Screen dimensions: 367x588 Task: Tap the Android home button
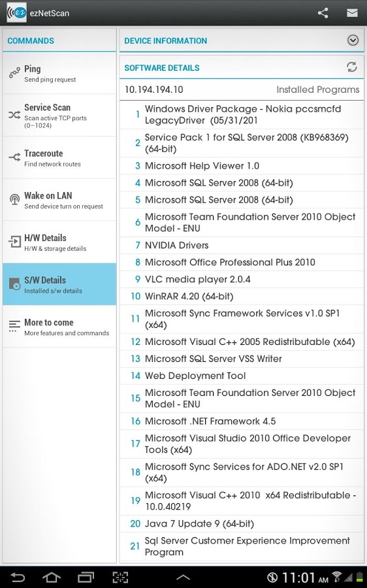(52, 577)
